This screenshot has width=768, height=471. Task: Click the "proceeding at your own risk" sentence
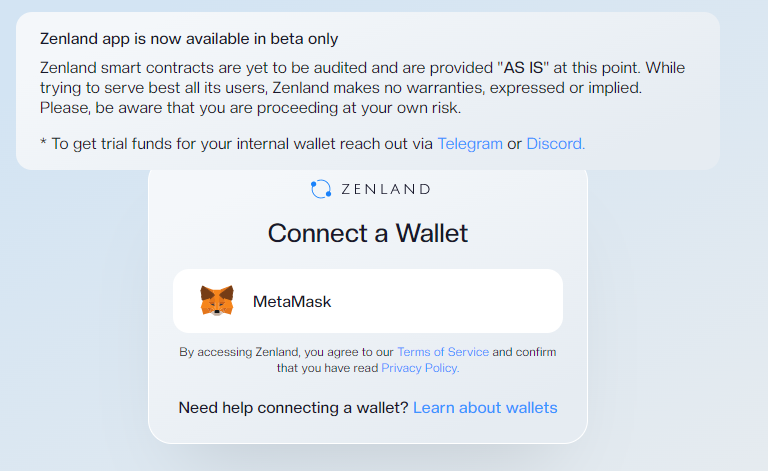coord(250,108)
